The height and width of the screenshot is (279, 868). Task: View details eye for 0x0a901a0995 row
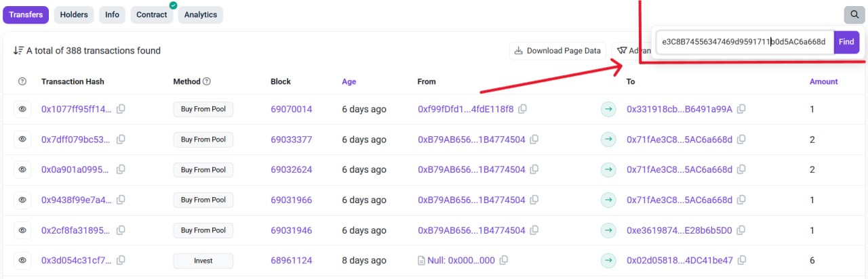22,170
